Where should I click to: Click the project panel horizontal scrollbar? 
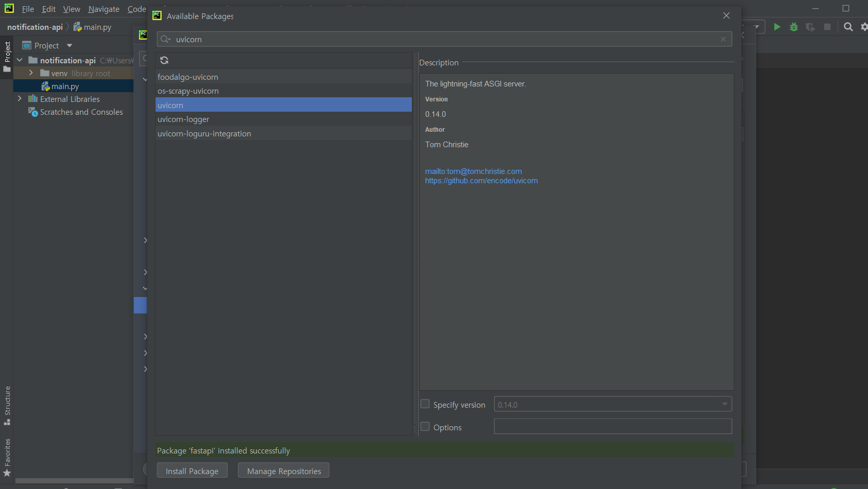click(x=74, y=481)
